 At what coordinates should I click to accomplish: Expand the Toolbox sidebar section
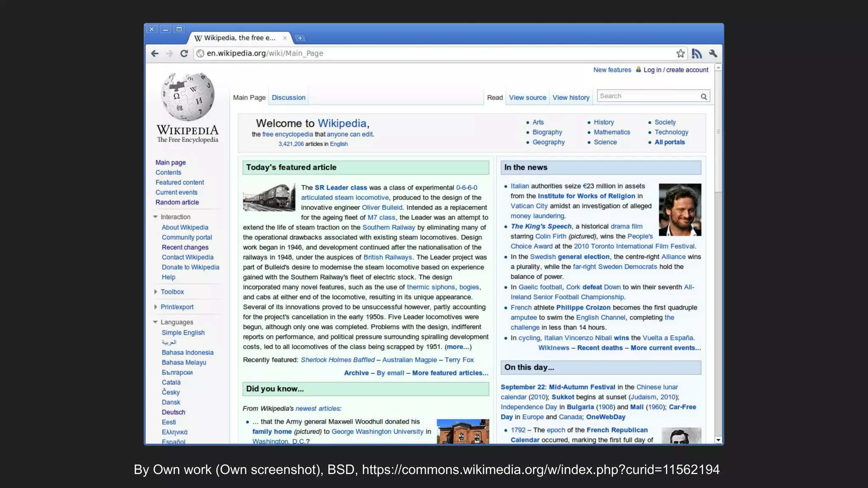tap(156, 292)
